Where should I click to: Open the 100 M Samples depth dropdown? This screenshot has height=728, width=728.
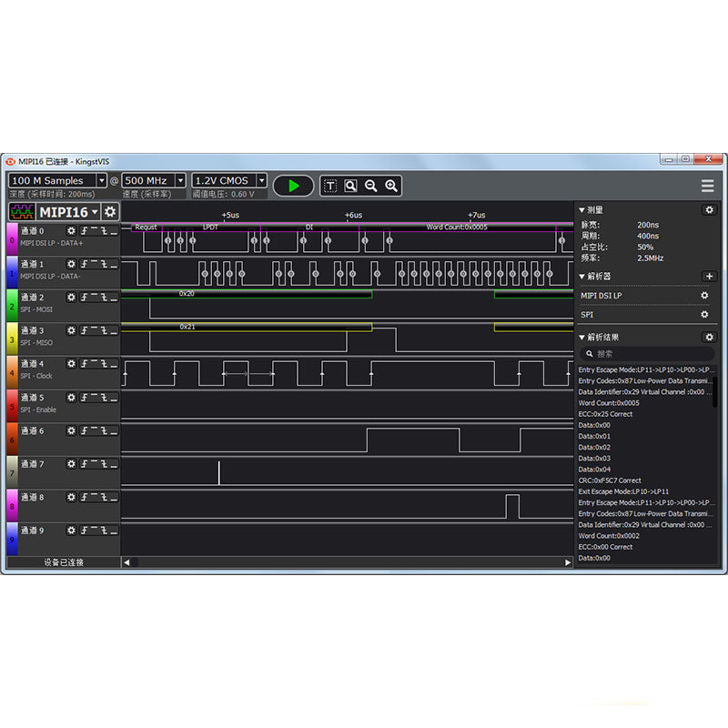(101, 181)
